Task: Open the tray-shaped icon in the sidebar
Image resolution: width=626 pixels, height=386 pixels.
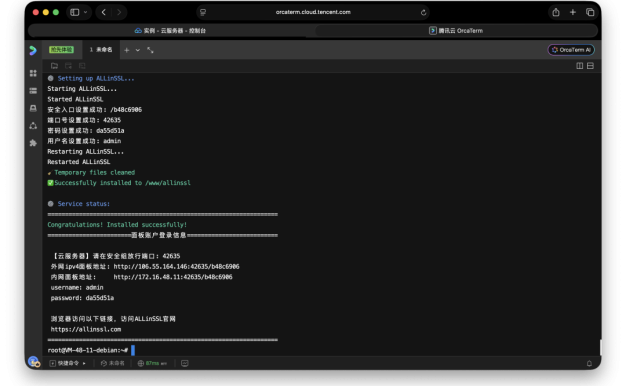Action: pos(33,108)
